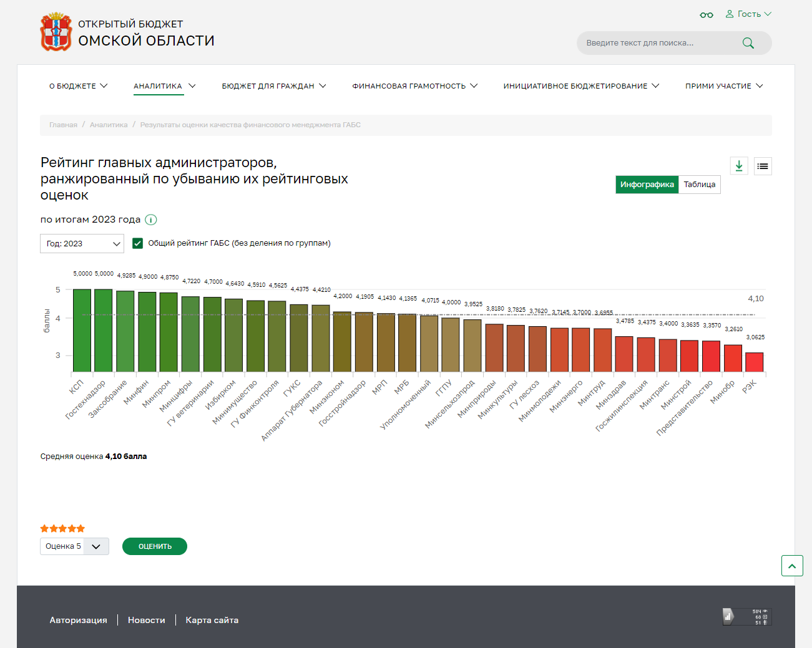Click the search magnifier icon

click(x=748, y=43)
